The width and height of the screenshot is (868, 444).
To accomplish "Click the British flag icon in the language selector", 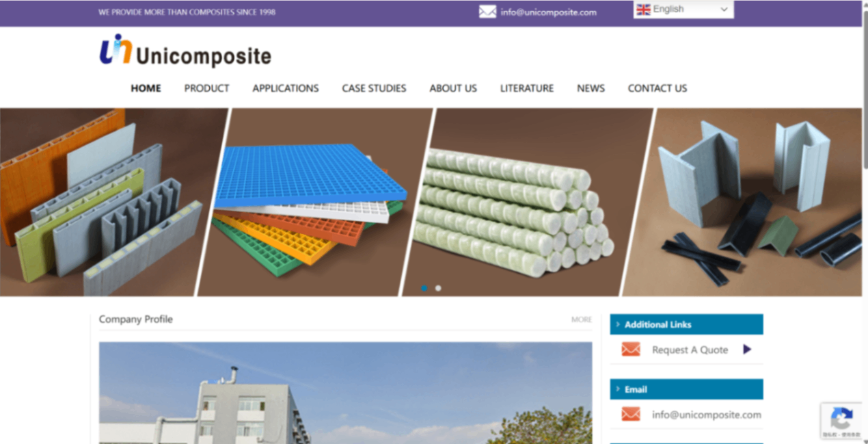I will (x=642, y=9).
